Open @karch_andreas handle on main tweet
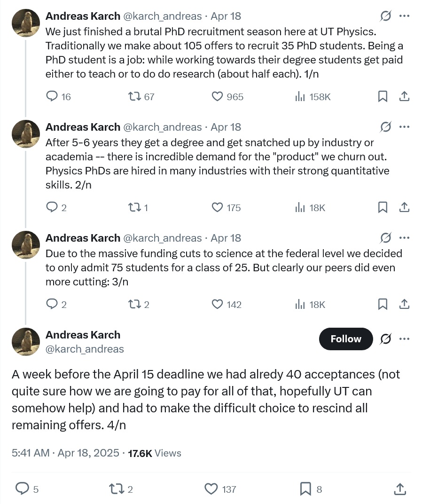The height and width of the screenshot is (504, 422). coord(85,349)
